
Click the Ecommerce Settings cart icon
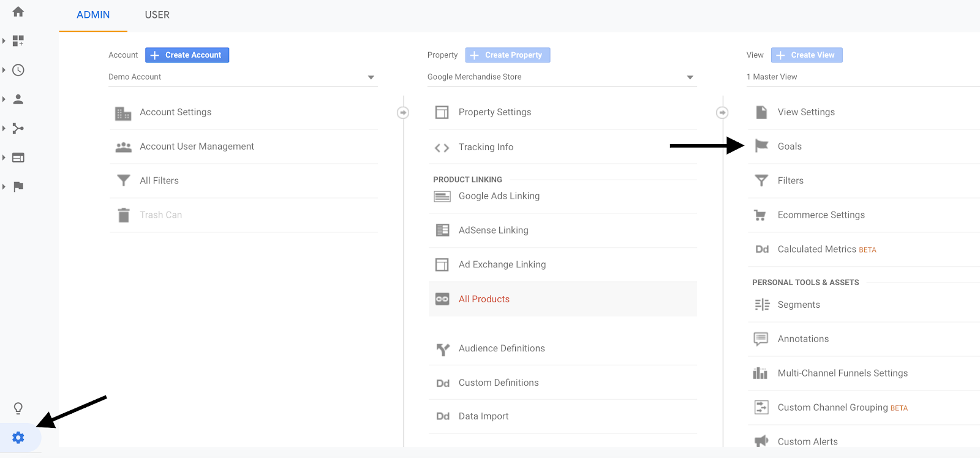(x=760, y=215)
